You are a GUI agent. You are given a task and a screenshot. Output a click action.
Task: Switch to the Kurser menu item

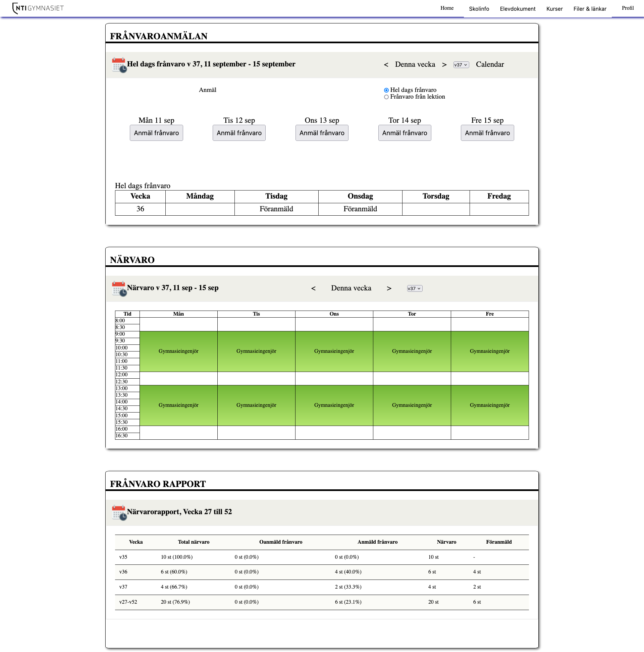[554, 9]
